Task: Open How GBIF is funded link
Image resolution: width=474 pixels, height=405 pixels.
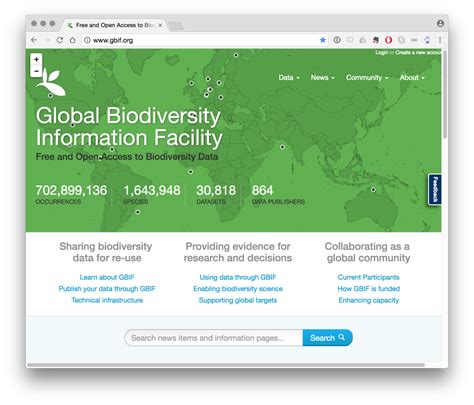Action: pyautogui.click(x=368, y=289)
